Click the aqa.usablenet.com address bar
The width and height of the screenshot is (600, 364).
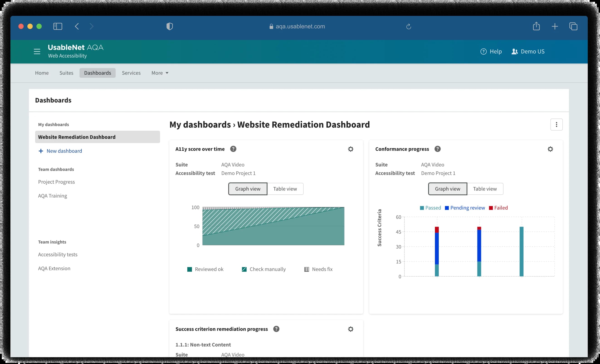297,26
